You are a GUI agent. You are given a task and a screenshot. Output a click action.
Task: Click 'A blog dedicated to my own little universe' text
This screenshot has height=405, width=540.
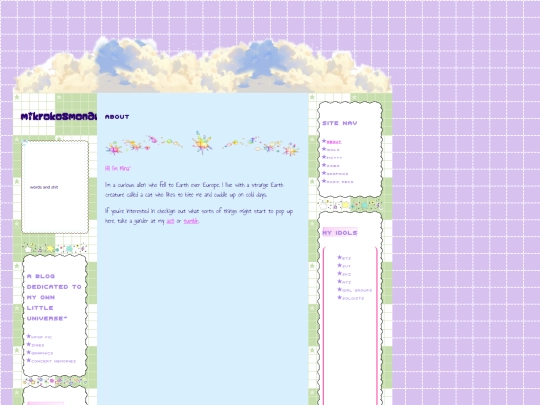[x=54, y=297]
